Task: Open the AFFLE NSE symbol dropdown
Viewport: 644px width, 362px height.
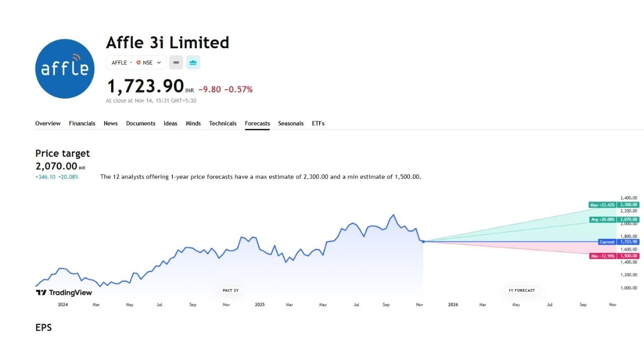Action: [136, 63]
